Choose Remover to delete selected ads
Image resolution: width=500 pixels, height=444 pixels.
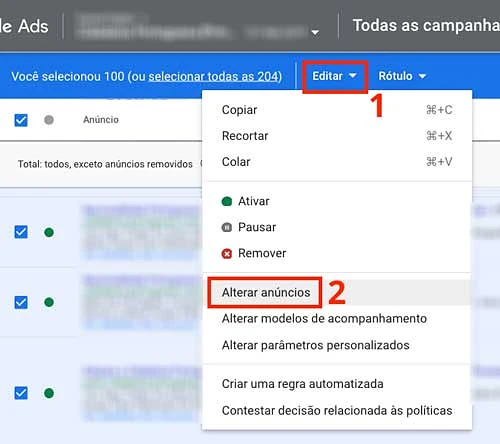pos(337,253)
